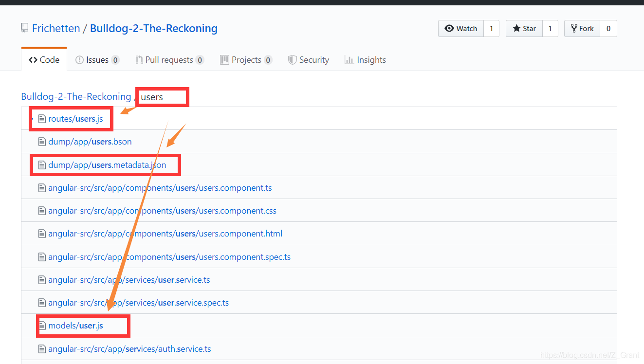Click the project board icon on Projects tab
644x364 pixels.
pyautogui.click(x=224, y=60)
